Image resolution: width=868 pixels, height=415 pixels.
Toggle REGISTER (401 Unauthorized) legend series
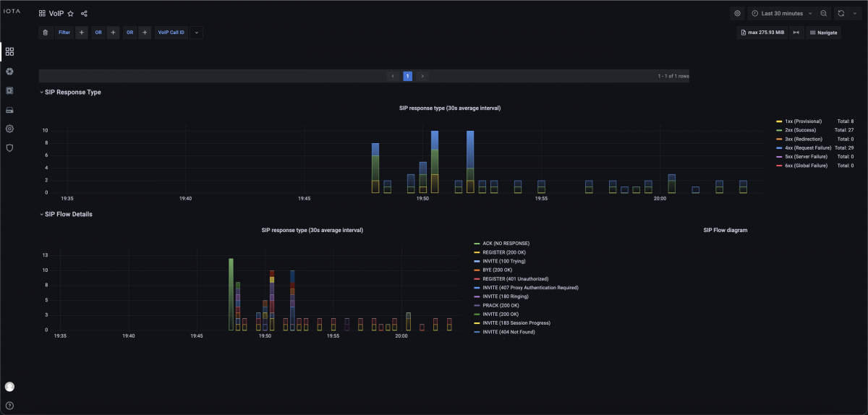(517, 278)
